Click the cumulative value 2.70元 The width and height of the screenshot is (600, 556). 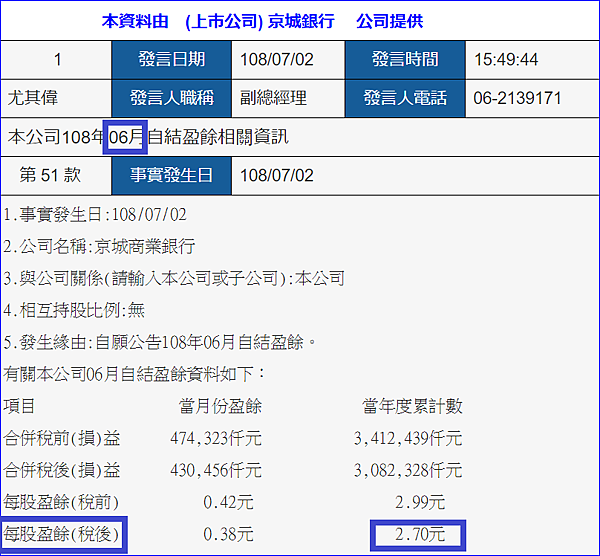coord(420,534)
